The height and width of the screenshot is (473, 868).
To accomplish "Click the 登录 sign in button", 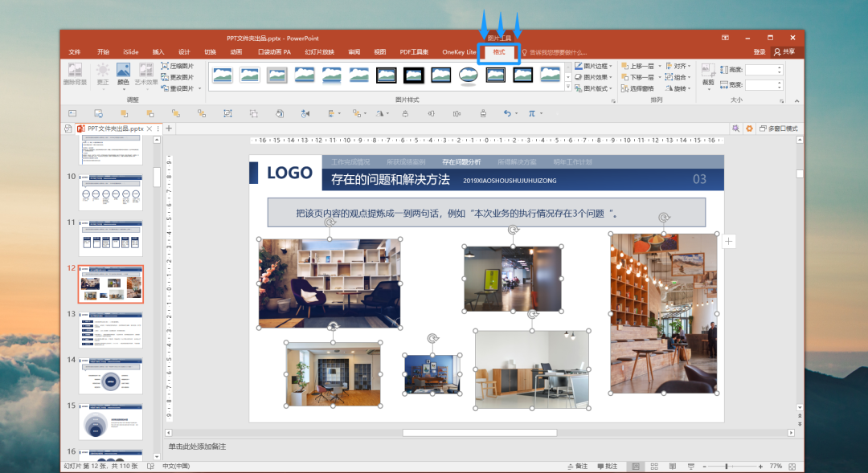I will pyautogui.click(x=759, y=52).
